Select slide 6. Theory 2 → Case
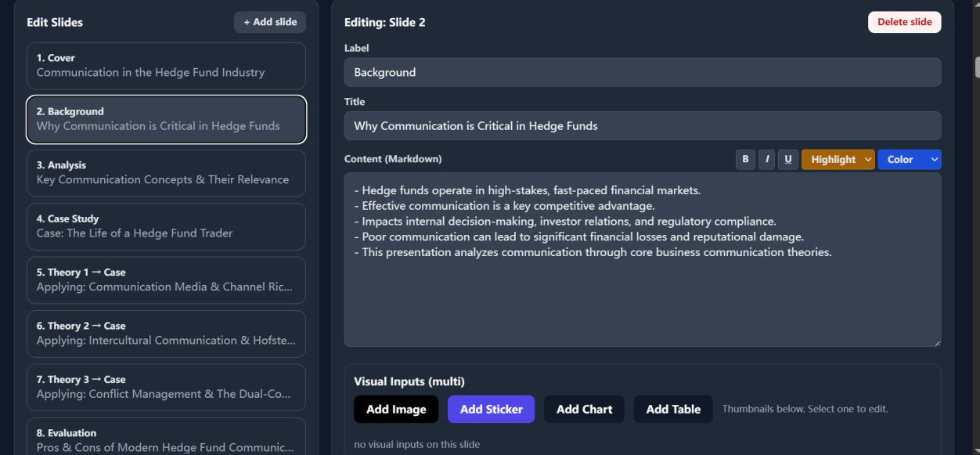This screenshot has height=455, width=980. [x=166, y=334]
